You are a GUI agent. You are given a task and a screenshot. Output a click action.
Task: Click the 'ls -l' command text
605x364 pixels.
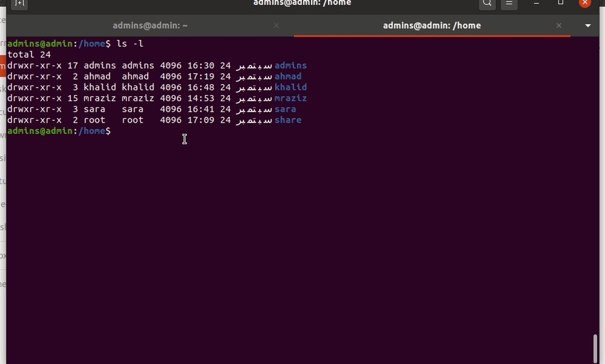(130, 44)
